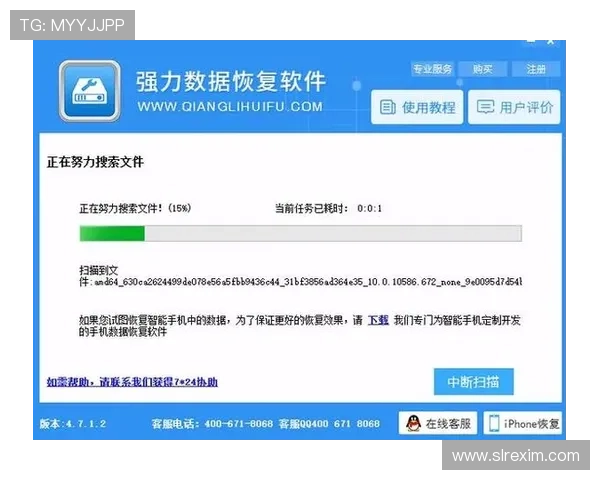Click the scanned file name starting amd64_630
600x480 pixels.
point(308,282)
